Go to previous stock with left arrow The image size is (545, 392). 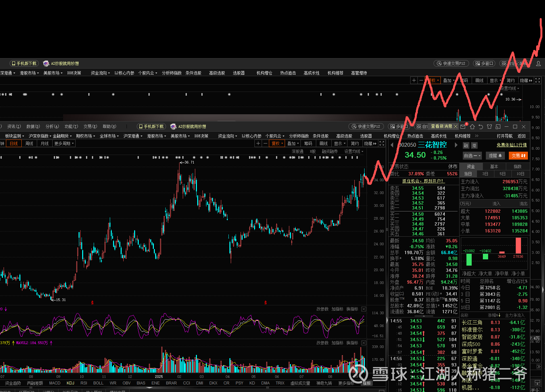pyautogui.click(x=392, y=145)
